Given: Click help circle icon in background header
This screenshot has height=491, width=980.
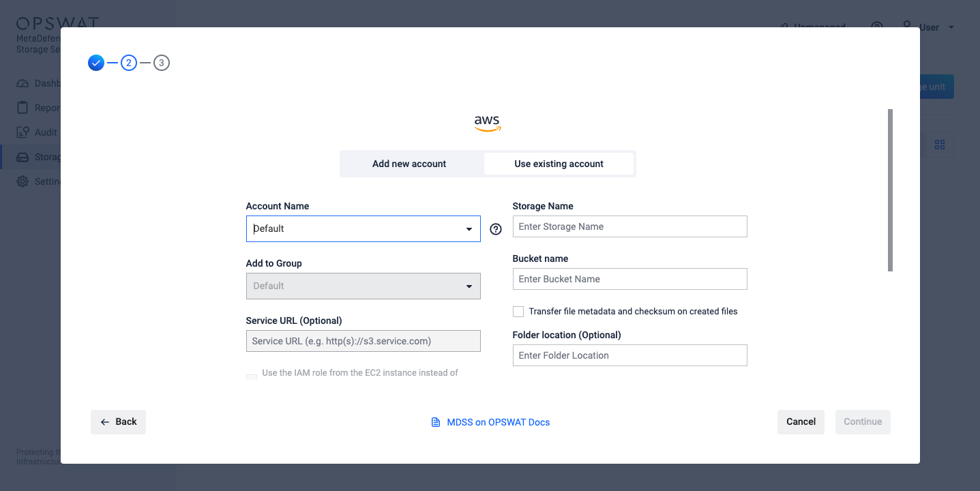Looking at the screenshot, I should 877,25.
